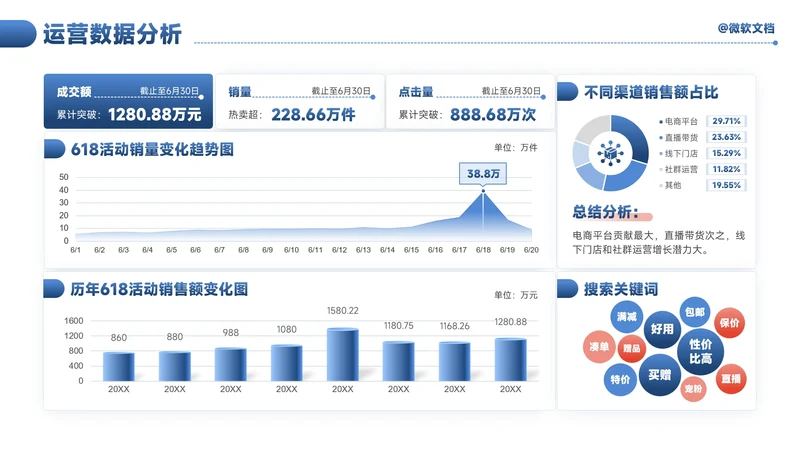Select the 点击量 summary card
Image resolution: width=800 pixels, height=450 pixels.
470,102
